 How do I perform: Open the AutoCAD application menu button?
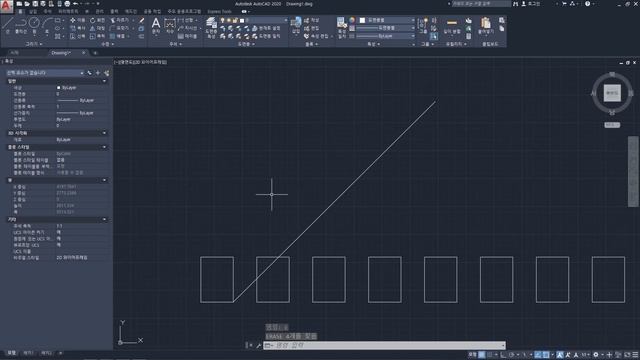6,6
